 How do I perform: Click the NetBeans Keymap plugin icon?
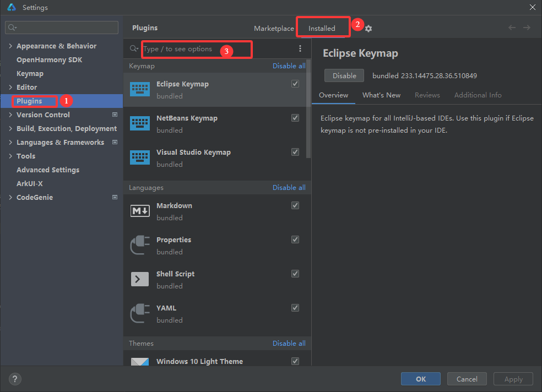pyautogui.click(x=140, y=123)
